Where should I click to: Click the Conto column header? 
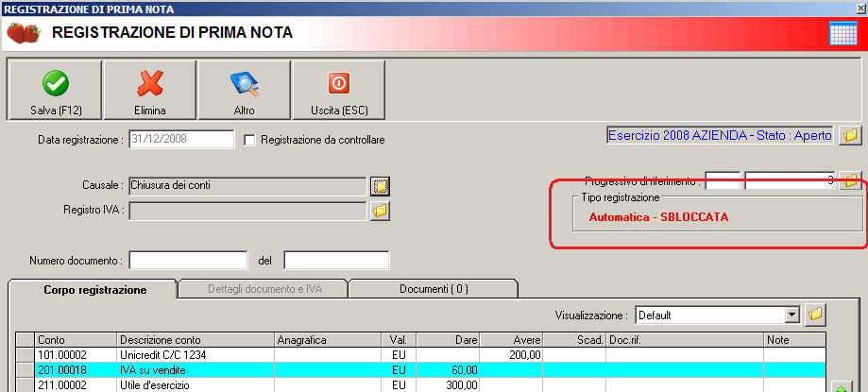pyautogui.click(x=77, y=339)
